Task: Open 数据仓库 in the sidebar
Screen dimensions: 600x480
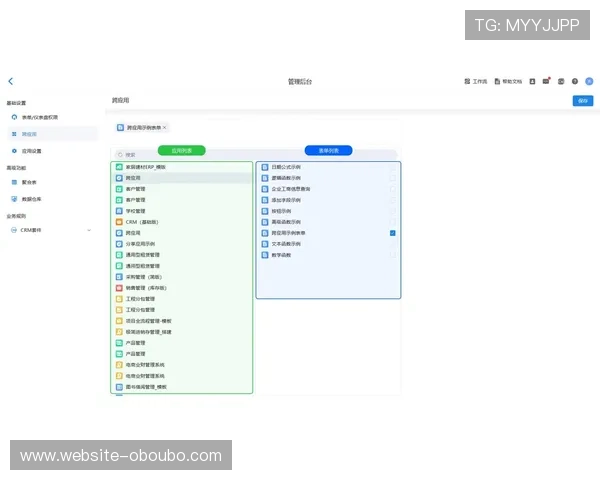Action: tap(31, 199)
